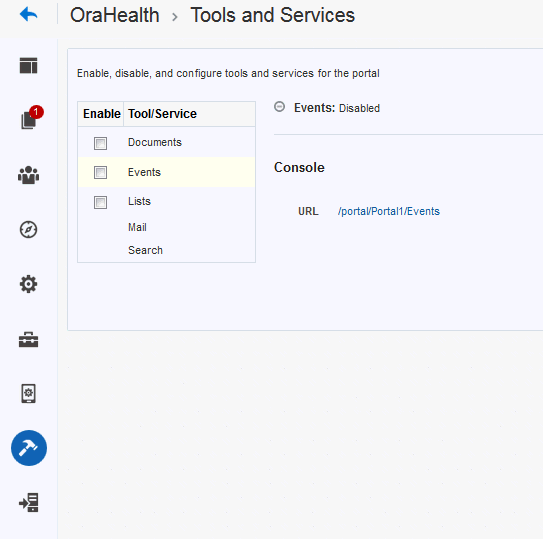Click the OraHealth breadcrumb link
This screenshot has width=543, height=539.
(115, 15)
